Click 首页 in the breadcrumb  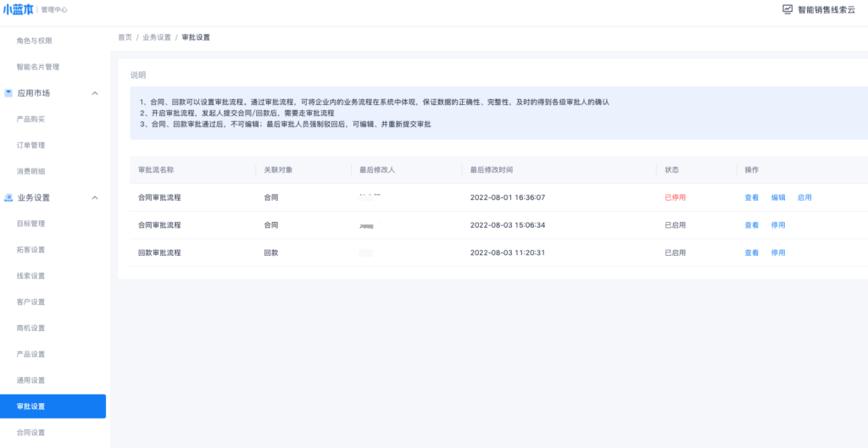click(125, 37)
